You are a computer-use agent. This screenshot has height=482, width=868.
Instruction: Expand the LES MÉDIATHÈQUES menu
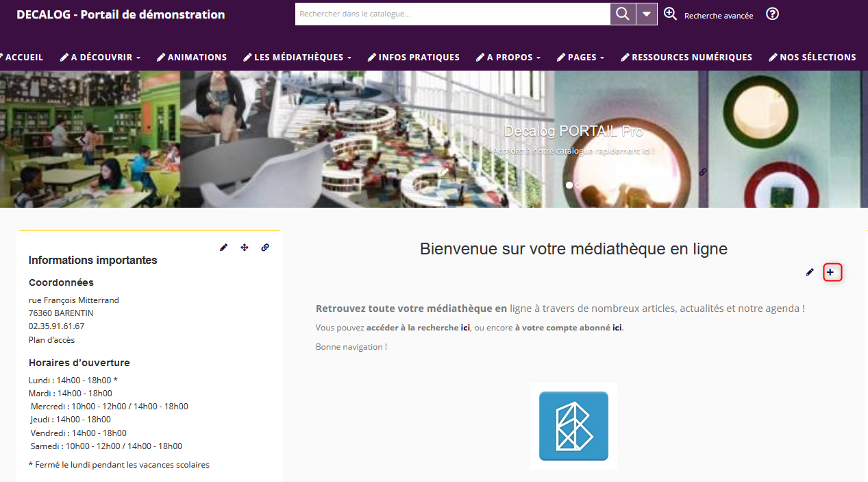(x=297, y=58)
